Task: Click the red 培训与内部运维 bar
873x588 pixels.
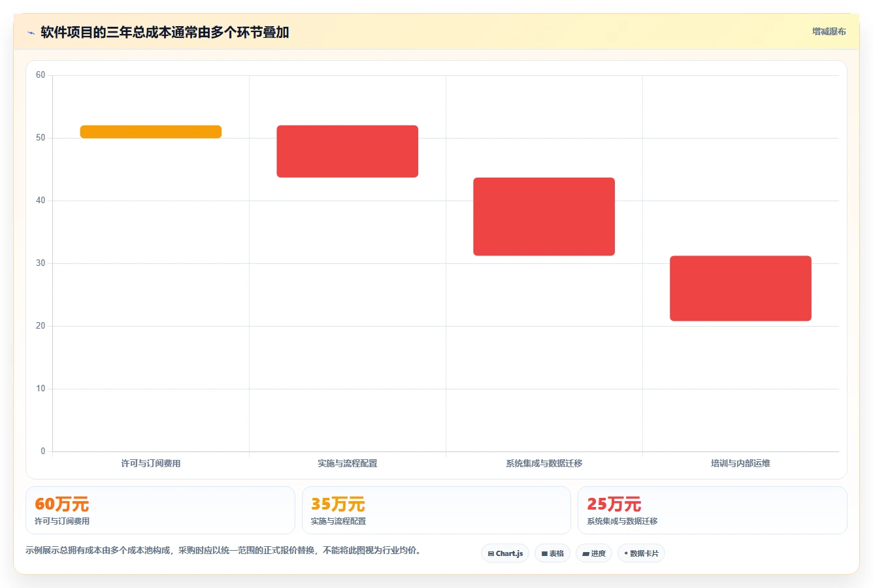Action: (740, 288)
